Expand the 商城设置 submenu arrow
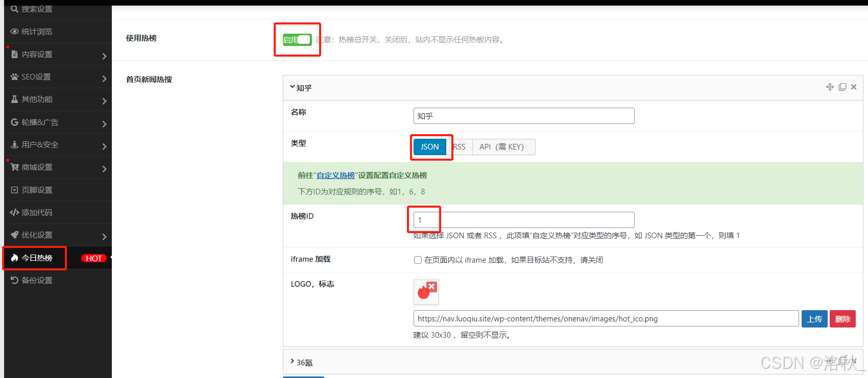Image resolution: width=868 pixels, height=378 pixels. [104, 169]
